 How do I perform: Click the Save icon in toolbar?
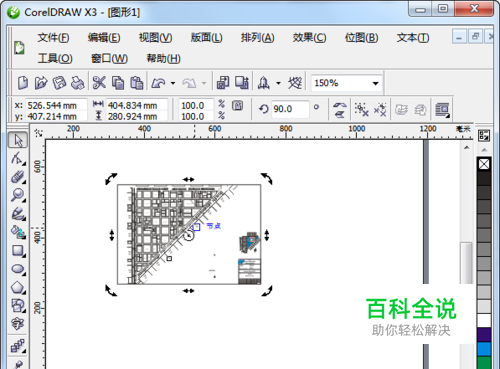tap(60, 83)
